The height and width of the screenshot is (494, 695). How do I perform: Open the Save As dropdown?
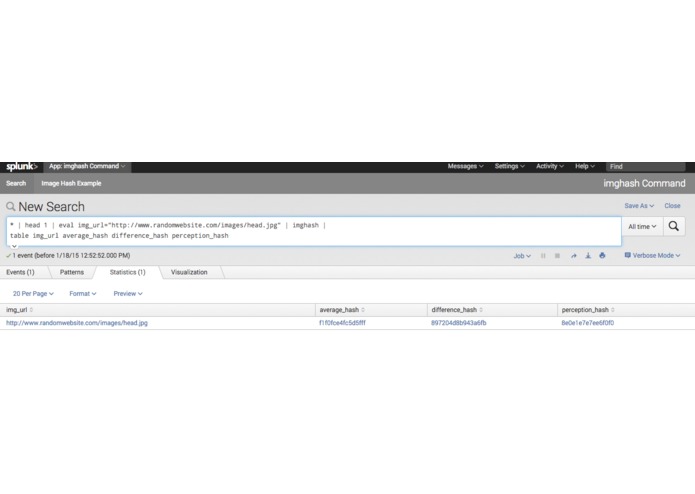point(639,206)
